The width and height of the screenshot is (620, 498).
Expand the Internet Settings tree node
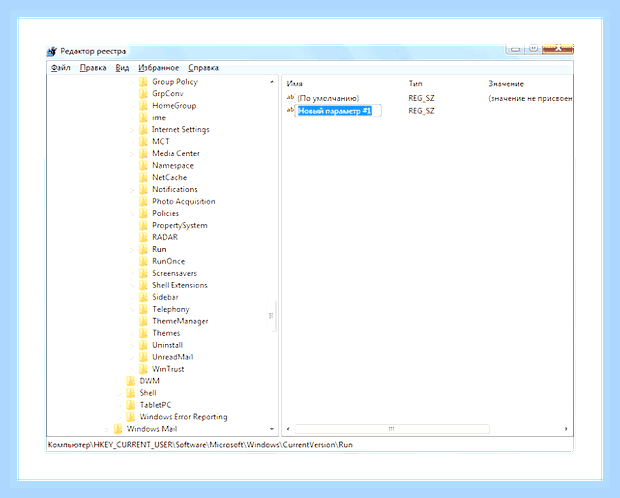(x=132, y=130)
